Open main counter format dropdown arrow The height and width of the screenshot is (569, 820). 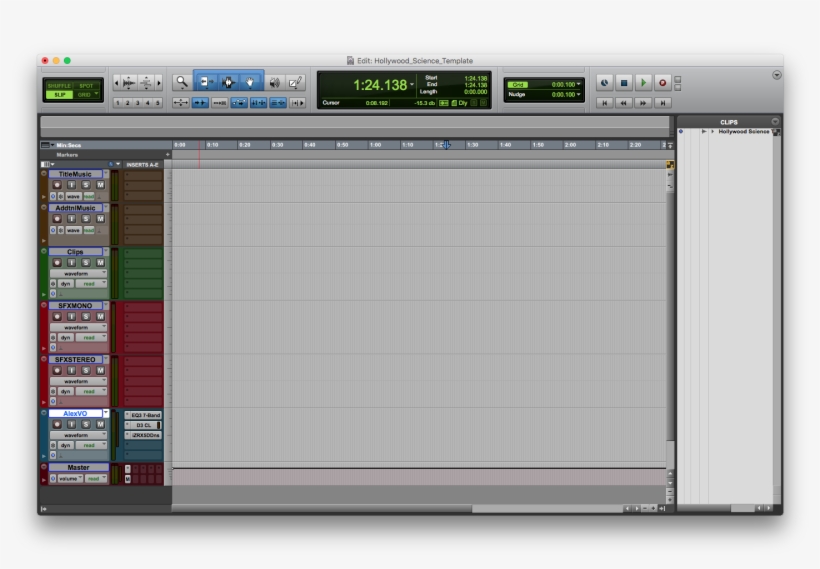click(x=412, y=85)
